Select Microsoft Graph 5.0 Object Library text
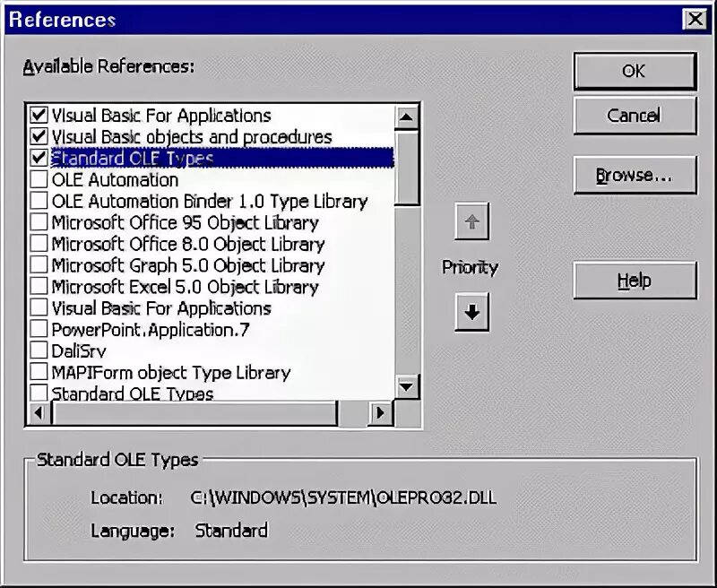The image size is (717, 588). tap(188, 265)
